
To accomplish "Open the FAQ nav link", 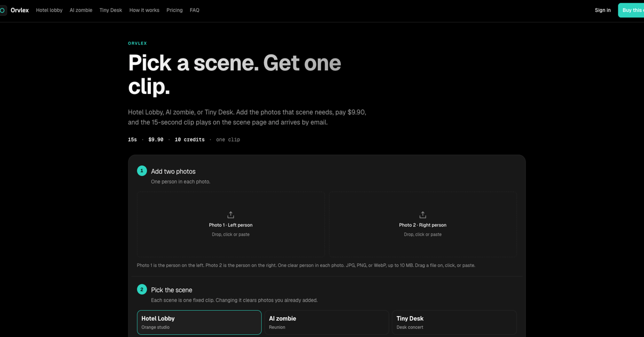I will pos(195,10).
